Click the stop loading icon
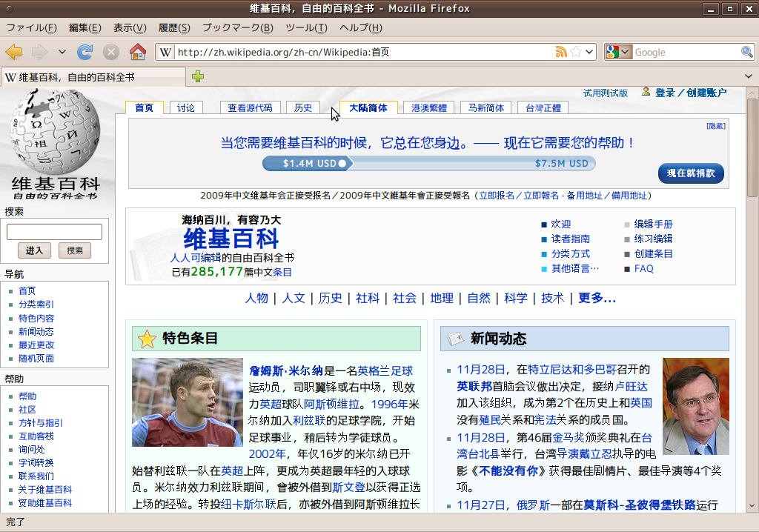 click(111, 52)
